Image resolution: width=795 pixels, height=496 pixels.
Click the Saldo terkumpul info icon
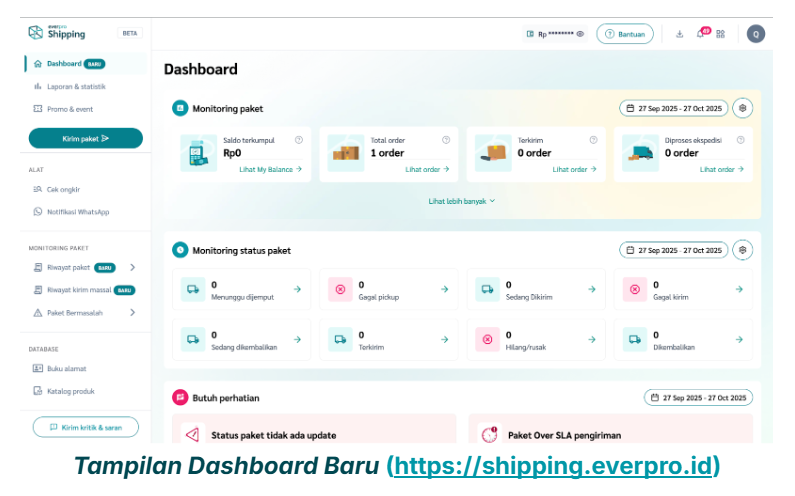pos(299,140)
